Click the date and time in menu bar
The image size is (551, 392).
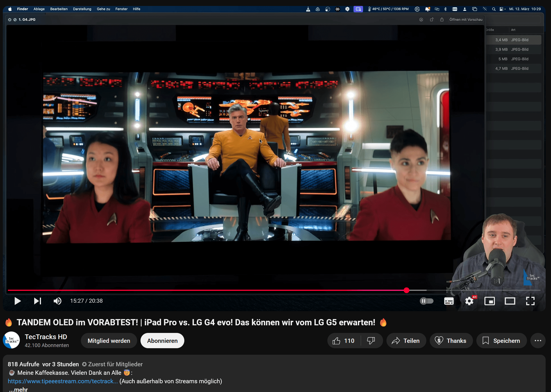pyautogui.click(x=525, y=9)
